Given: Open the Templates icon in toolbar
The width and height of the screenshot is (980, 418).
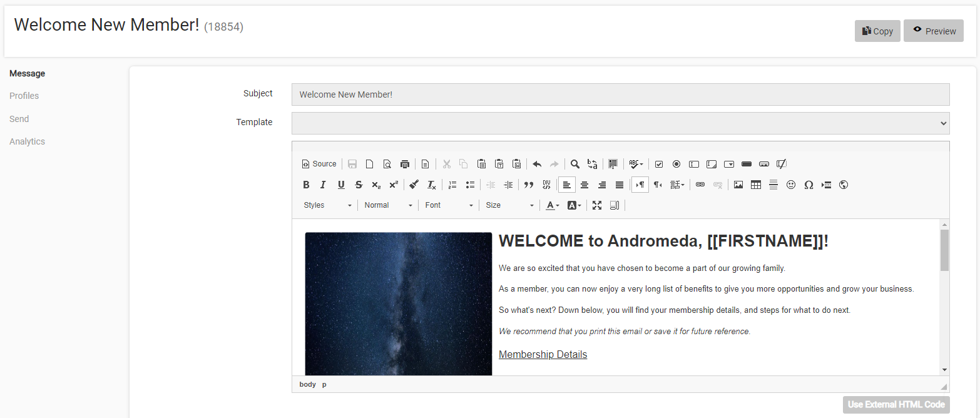Looking at the screenshot, I should (x=426, y=164).
